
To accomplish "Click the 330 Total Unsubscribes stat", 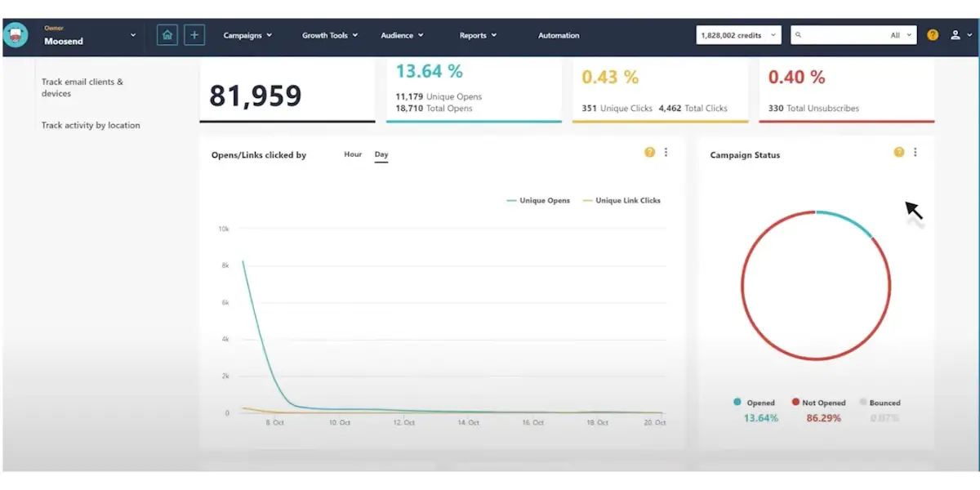I will 813,108.
